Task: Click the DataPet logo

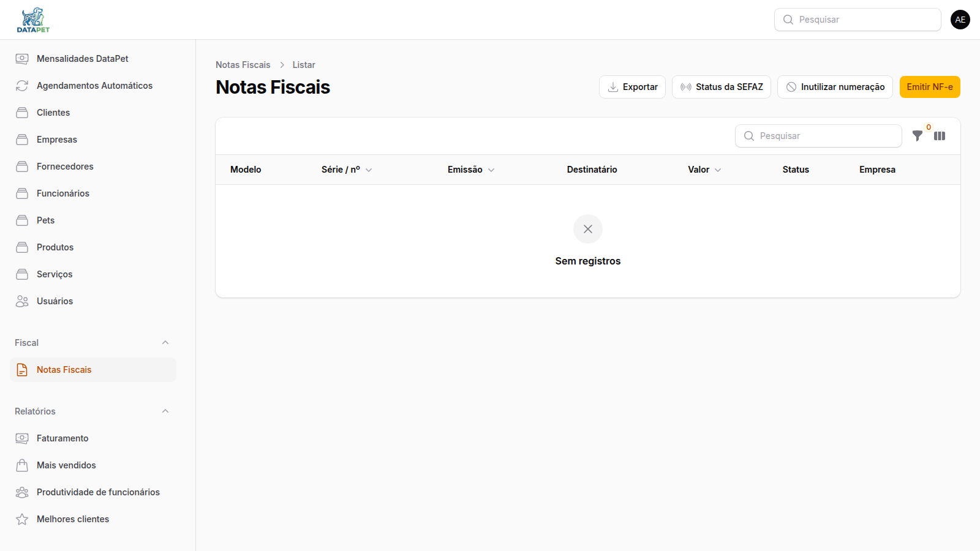Action: tap(33, 20)
